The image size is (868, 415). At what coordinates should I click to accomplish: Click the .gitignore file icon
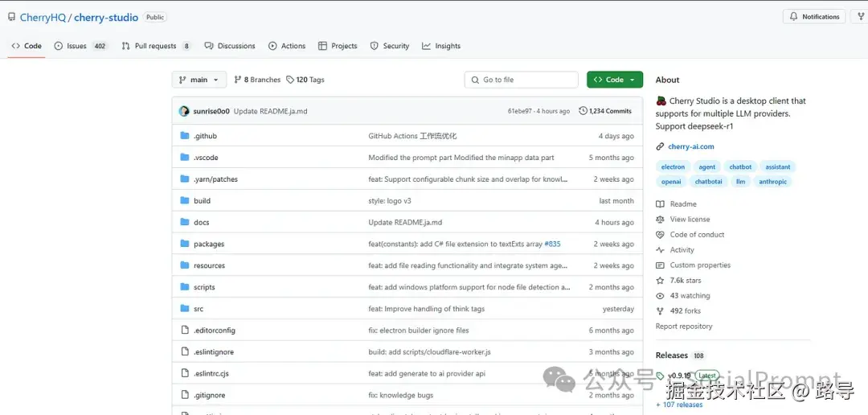[185, 395]
